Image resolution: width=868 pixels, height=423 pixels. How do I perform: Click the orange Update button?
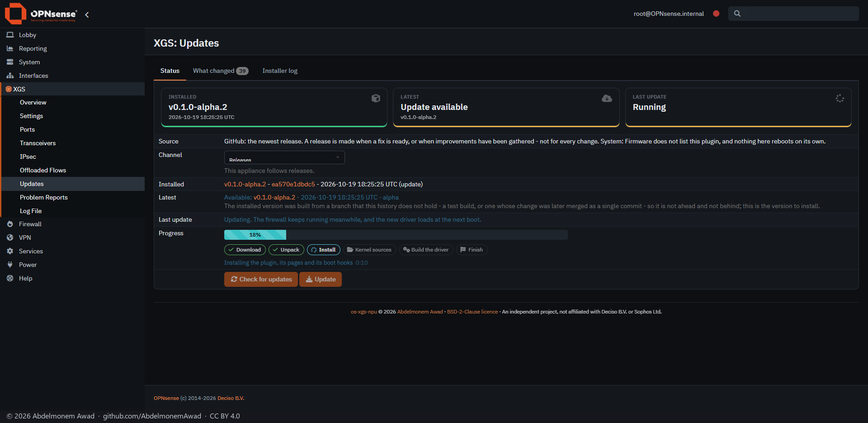click(321, 279)
